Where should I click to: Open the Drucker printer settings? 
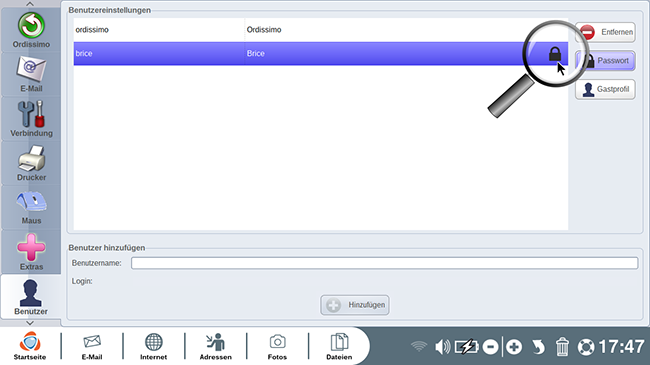[31, 163]
